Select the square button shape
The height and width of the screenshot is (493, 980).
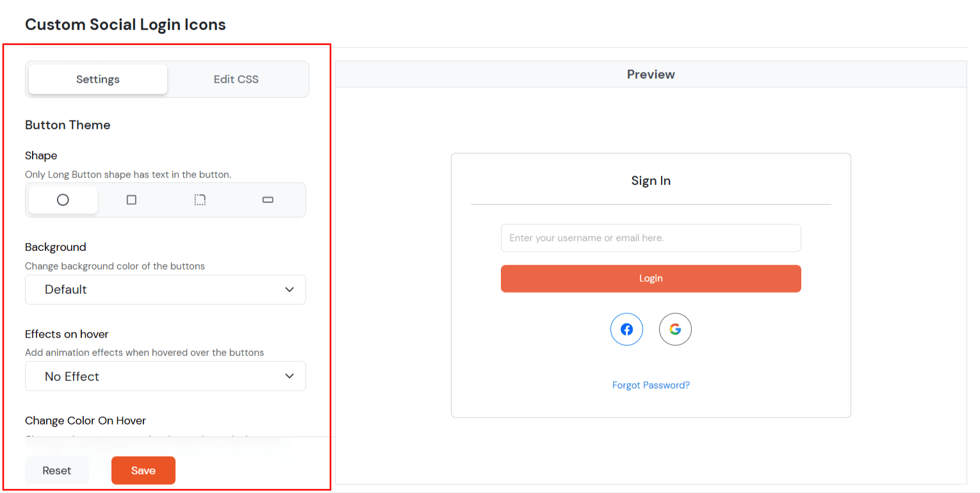131,200
